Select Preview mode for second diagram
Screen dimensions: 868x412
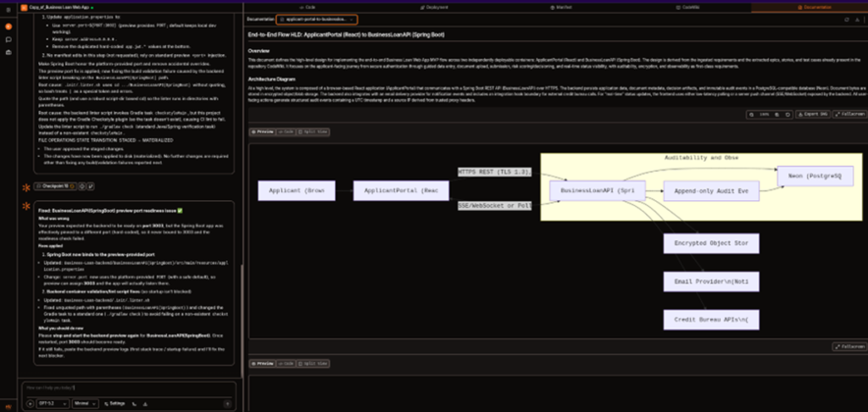[x=263, y=364]
